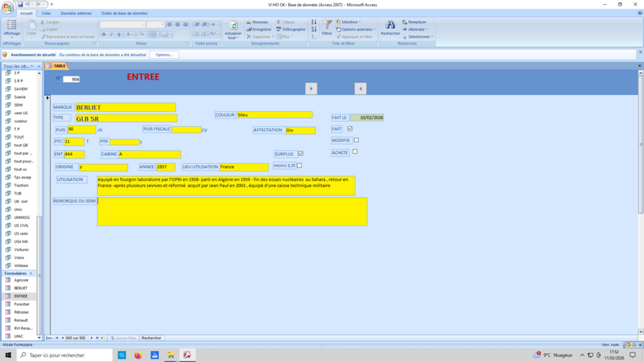Open the Données externes ribbon tab
Image resolution: width=644 pixels, height=362 pixels.
tap(76, 13)
